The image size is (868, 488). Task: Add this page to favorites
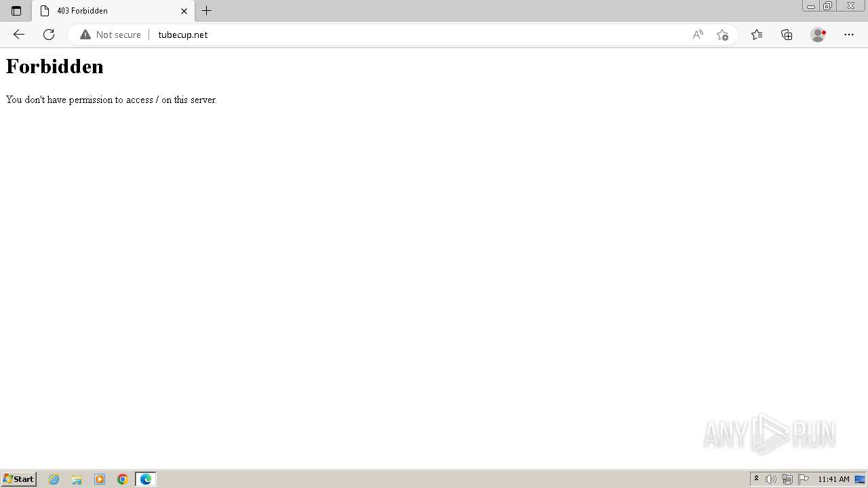[722, 35]
